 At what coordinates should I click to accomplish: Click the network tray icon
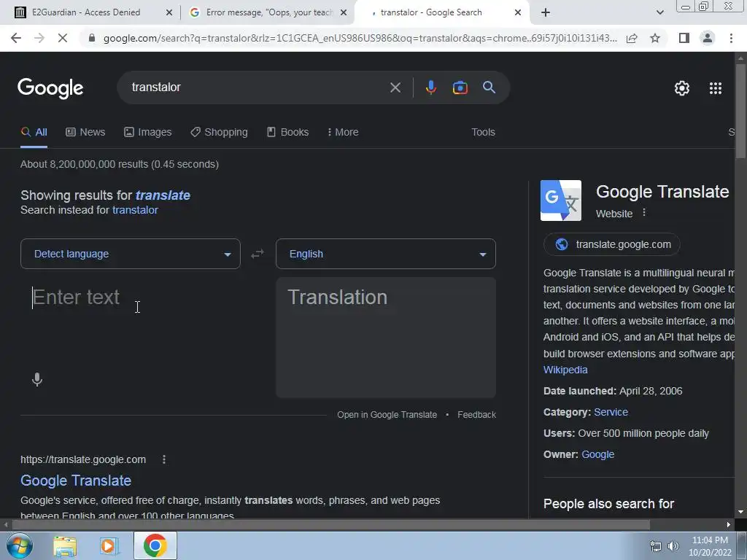tap(656, 546)
